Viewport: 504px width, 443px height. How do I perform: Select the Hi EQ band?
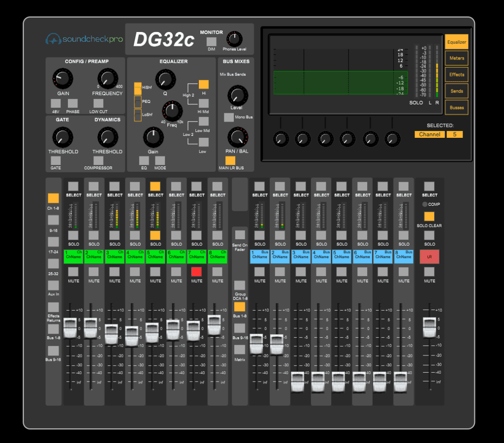click(204, 85)
